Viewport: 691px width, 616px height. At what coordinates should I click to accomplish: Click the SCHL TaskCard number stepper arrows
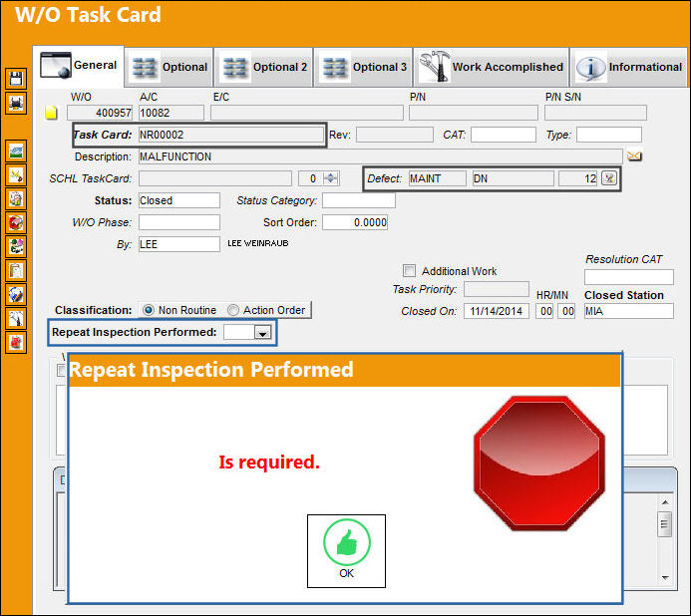click(330, 178)
